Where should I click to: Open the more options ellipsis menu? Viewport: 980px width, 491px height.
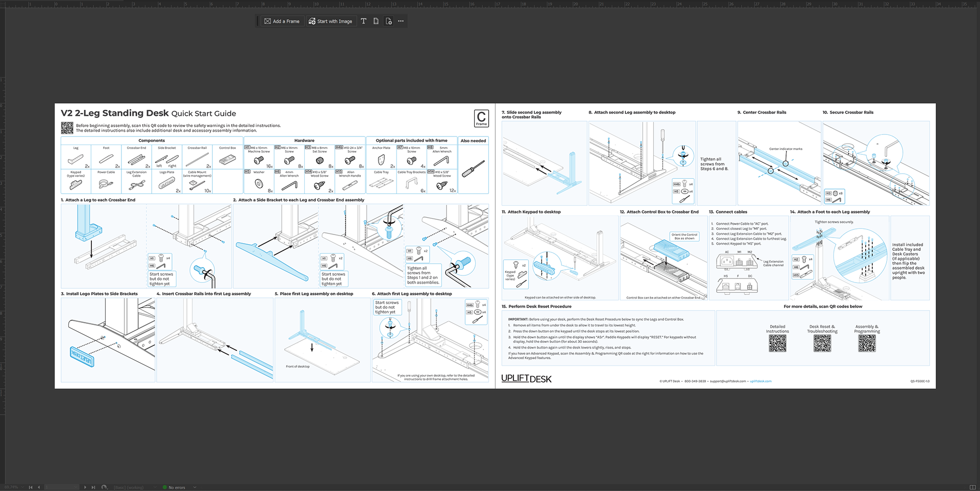401,21
